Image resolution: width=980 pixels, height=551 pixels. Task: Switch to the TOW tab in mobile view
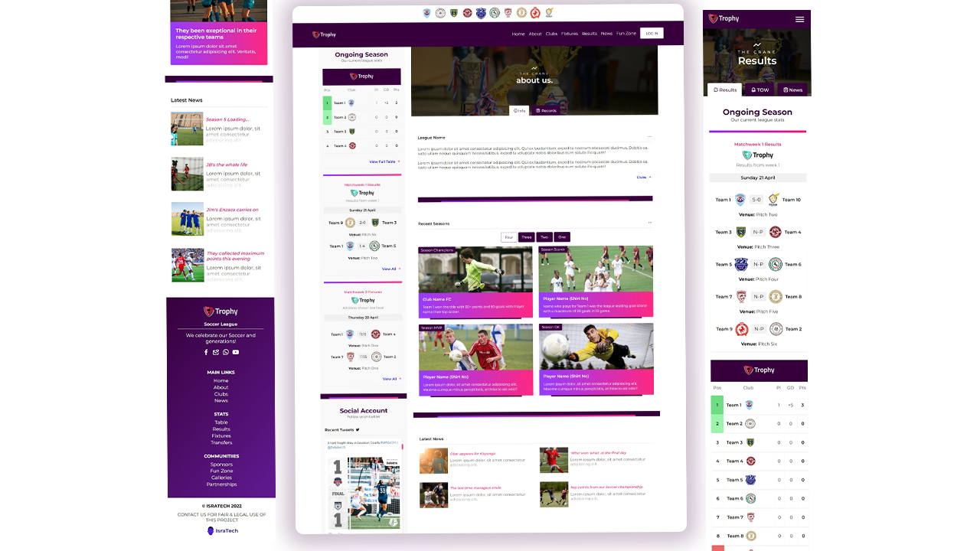click(760, 90)
